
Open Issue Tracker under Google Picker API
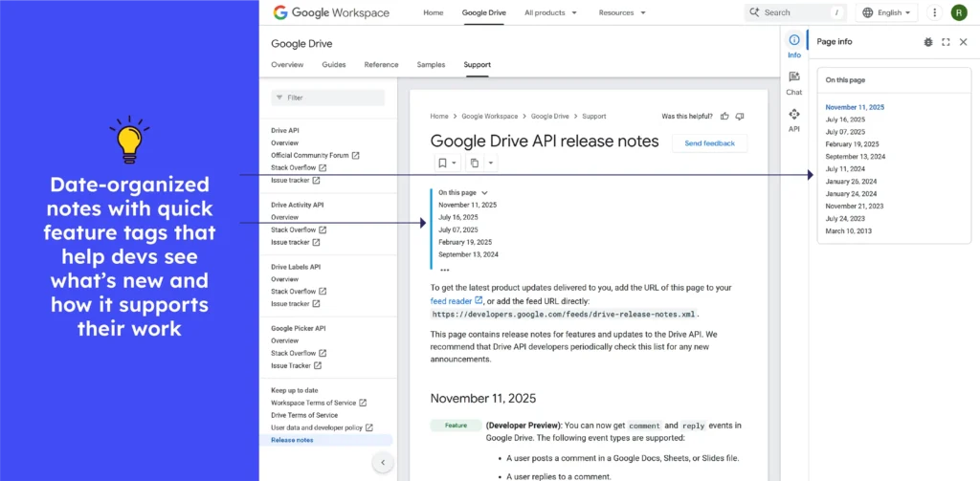pyautogui.click(x=297, y=365)
